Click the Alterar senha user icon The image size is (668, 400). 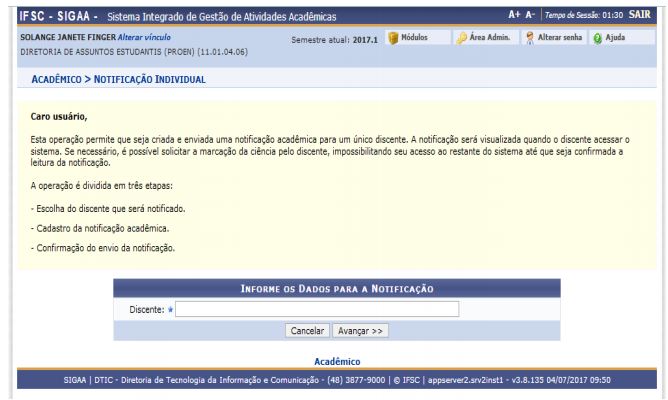[x=531, y=37]
